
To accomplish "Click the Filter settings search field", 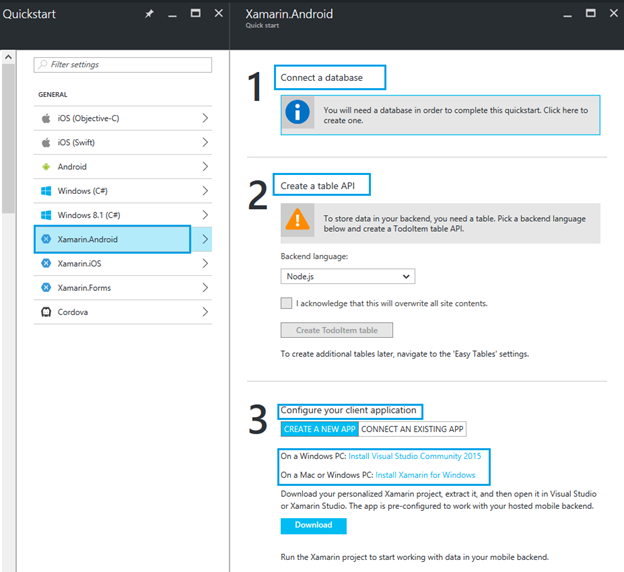I will [x=123, y=65].
